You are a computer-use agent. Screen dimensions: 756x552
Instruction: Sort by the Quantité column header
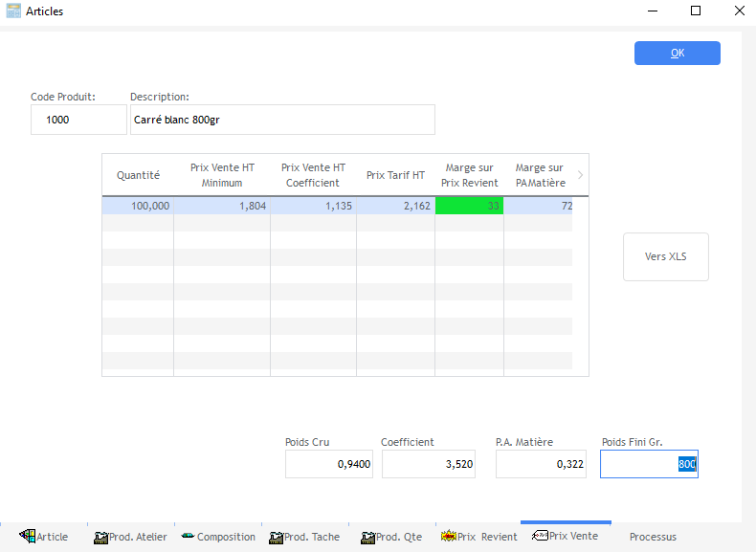pos(138,175)
